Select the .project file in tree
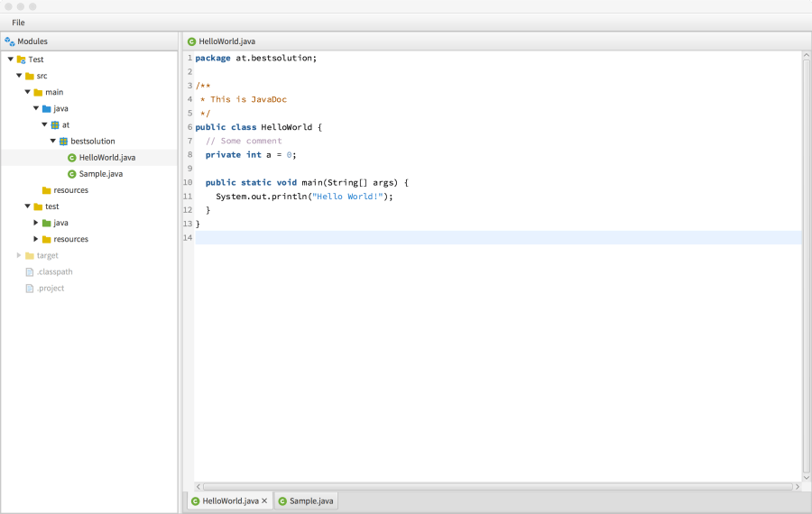812x514 pixels. coord(51,289)
